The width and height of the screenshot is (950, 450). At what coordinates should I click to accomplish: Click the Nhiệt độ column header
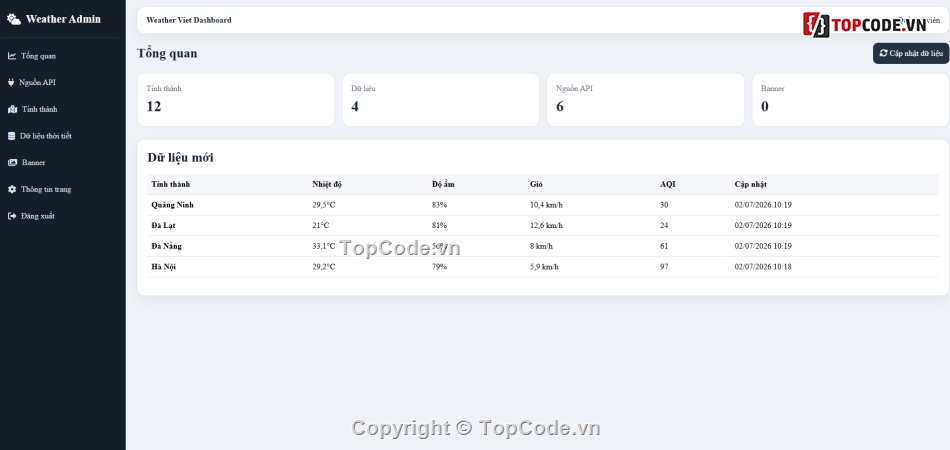pos(327,184)
